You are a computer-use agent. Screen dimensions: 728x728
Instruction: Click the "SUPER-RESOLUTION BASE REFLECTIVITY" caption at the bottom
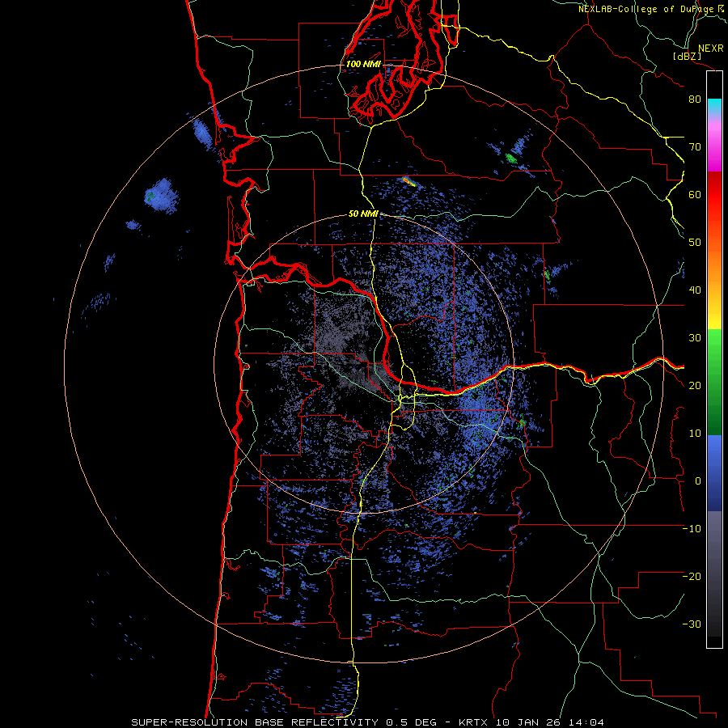point(255,722)
